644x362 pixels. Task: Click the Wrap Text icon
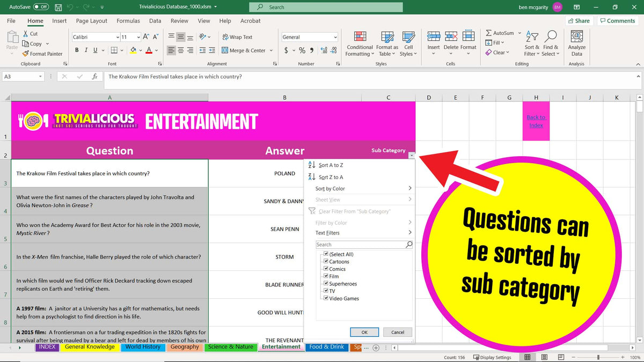[225, 37]
